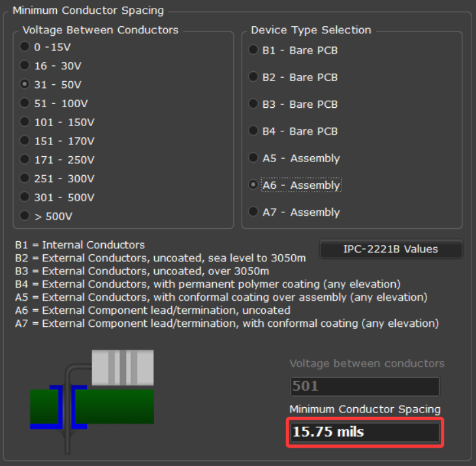Pick 251 - 300V voltage range

click(25, 178)
